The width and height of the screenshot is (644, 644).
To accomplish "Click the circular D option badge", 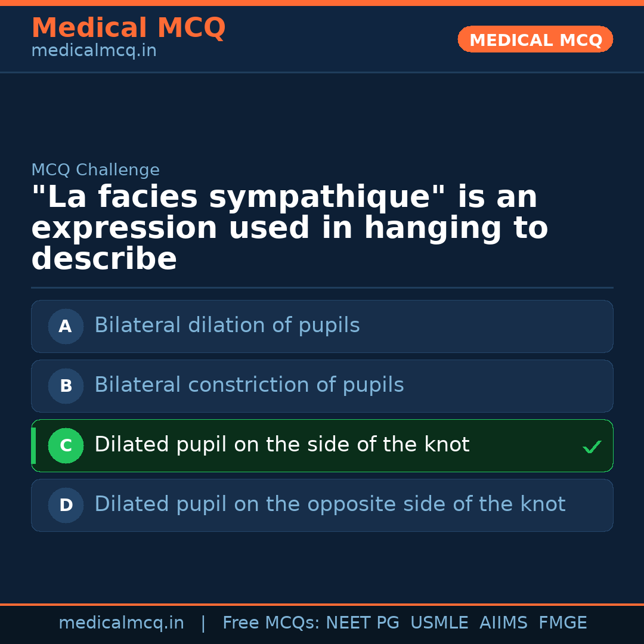I will click(66, 505).
